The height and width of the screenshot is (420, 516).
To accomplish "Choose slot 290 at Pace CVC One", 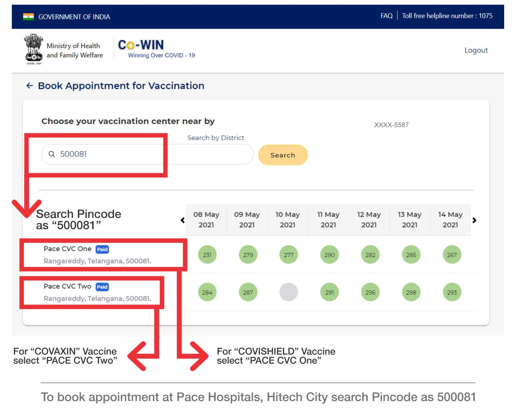I will [329, 255].
